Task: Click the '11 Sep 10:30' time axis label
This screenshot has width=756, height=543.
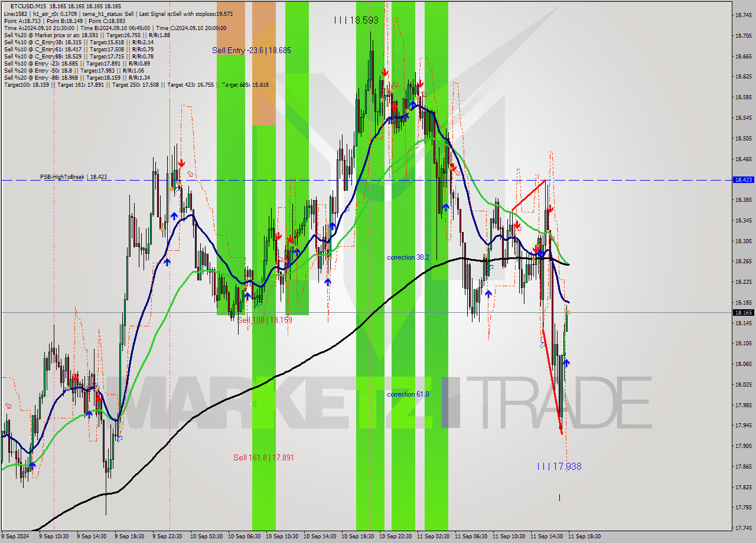Action: 509,537
